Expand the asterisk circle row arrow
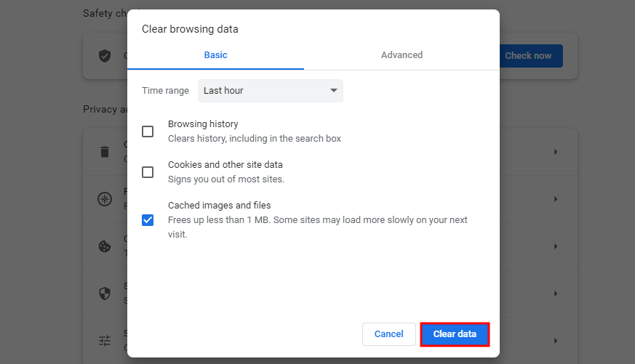635x364 pixels. 556,199
